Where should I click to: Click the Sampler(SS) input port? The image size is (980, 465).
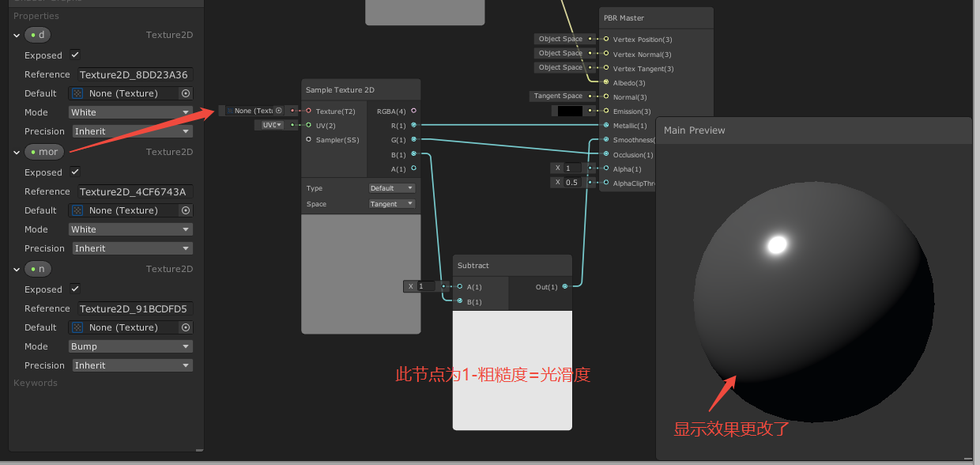[309, 139]
